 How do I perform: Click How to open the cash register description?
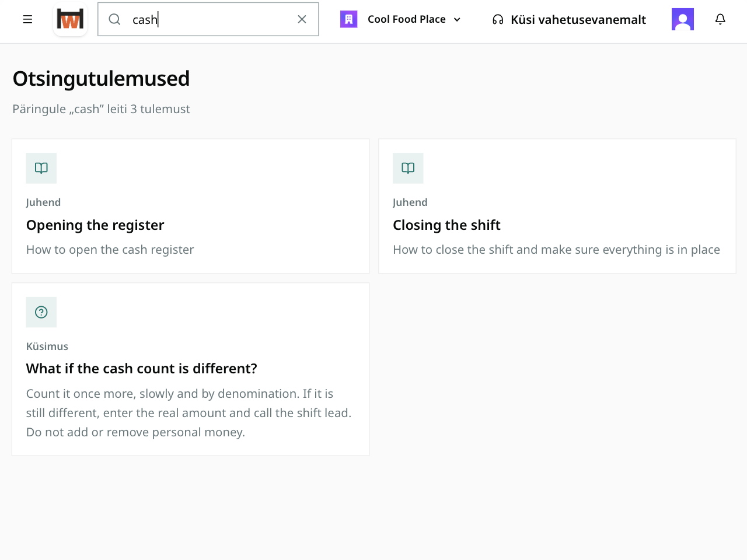click(x=110, y=250)
